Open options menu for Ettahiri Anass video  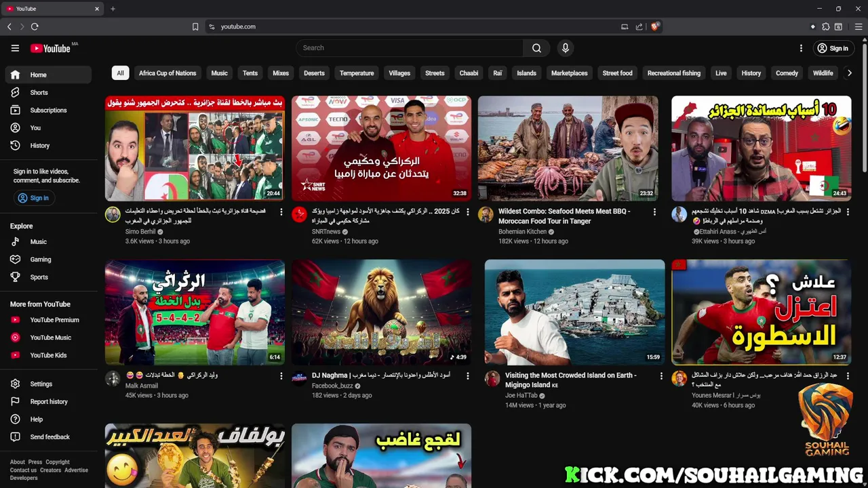tap(847, 212)
